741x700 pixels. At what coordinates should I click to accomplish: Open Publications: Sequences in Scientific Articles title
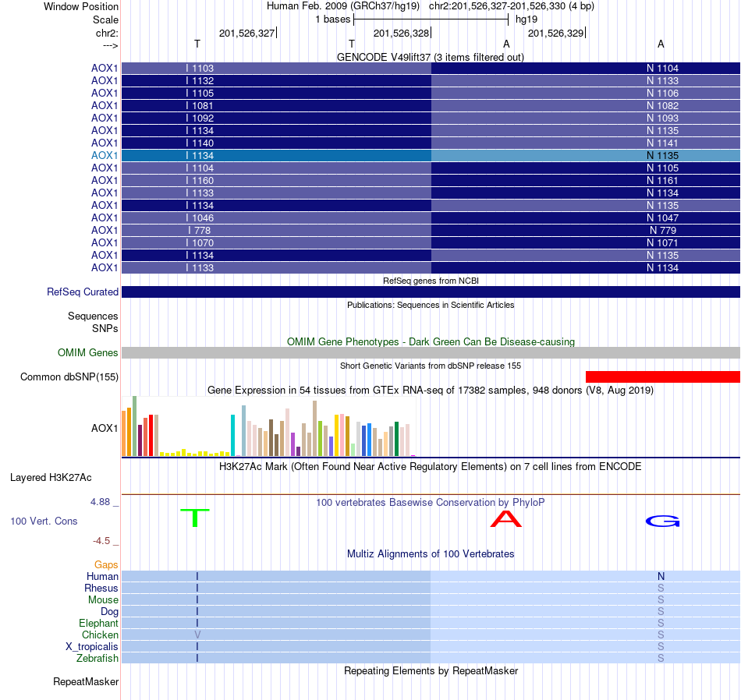(431, 305)
